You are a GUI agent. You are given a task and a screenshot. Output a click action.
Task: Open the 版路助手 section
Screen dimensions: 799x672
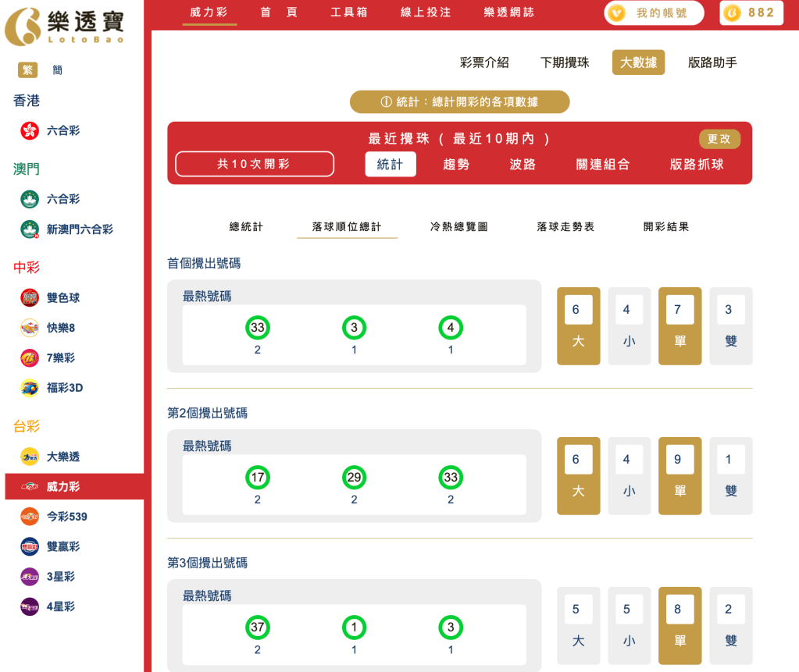point(715,62)
